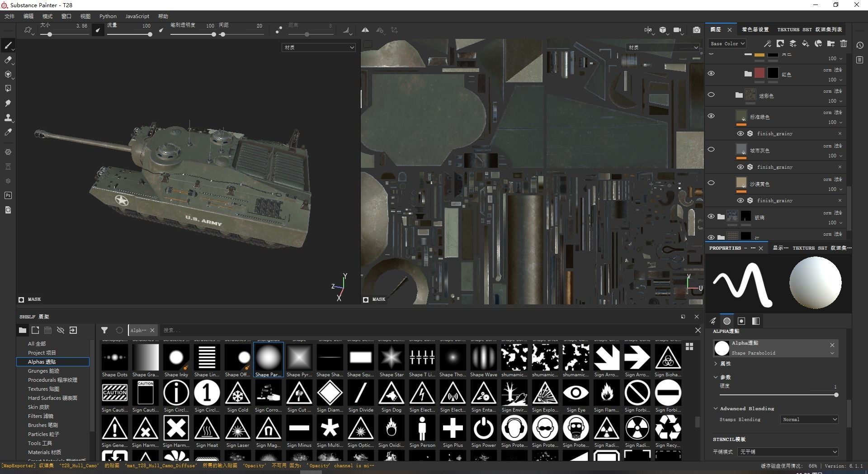The width and height of the screenshot is (868, 474).
Task: Switch to 着色器设置 tab
Action: click(x=755, y=29)
